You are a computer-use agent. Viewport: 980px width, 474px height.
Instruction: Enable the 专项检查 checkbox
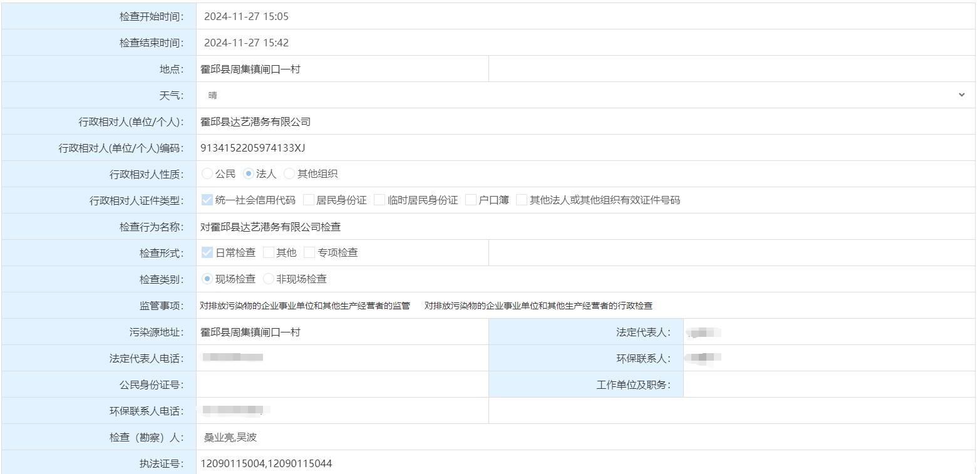[309, 253]
